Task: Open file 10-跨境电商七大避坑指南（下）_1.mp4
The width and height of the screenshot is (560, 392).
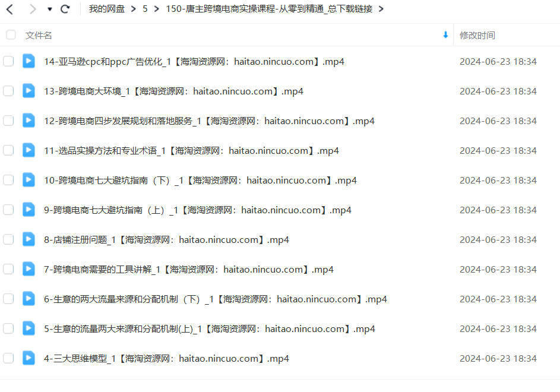Action: 200,180
